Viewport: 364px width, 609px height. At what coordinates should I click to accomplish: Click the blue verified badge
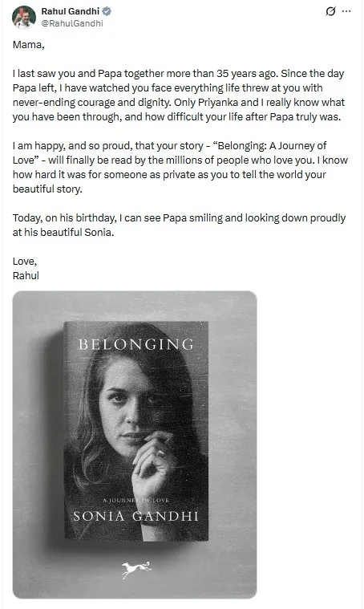click(x=107, y=12)
